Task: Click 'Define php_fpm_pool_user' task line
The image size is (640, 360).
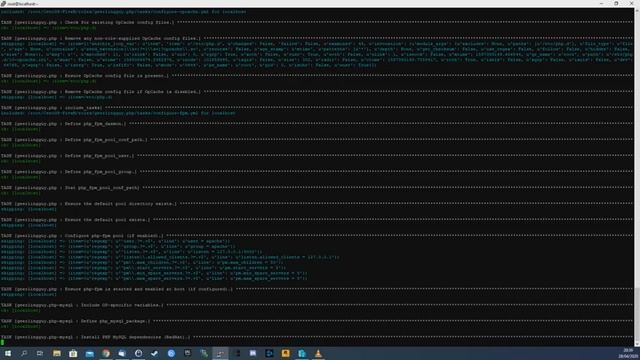Action: [67, 156]
